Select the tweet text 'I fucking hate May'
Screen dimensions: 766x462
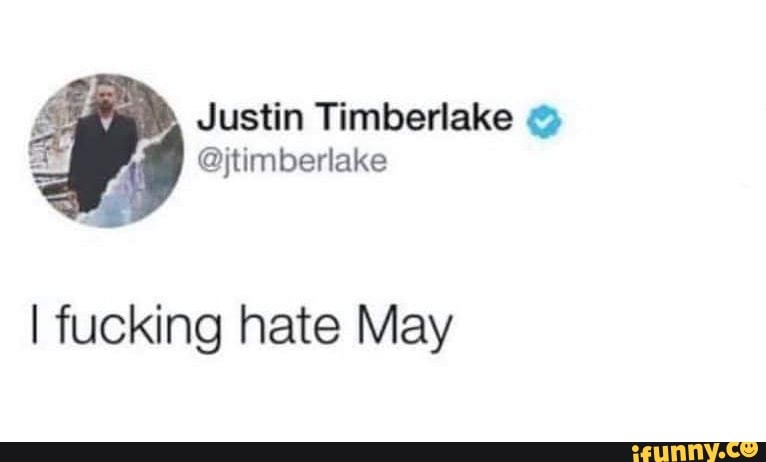242,326
